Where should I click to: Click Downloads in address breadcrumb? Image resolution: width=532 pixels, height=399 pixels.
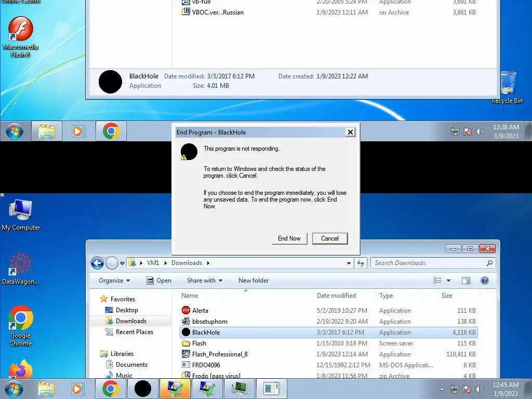click(187, 263)
